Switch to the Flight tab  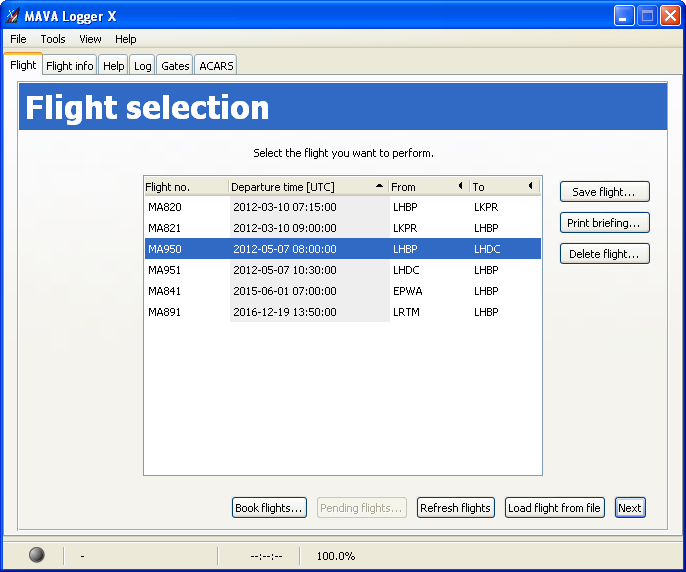[x=23, y=65]
